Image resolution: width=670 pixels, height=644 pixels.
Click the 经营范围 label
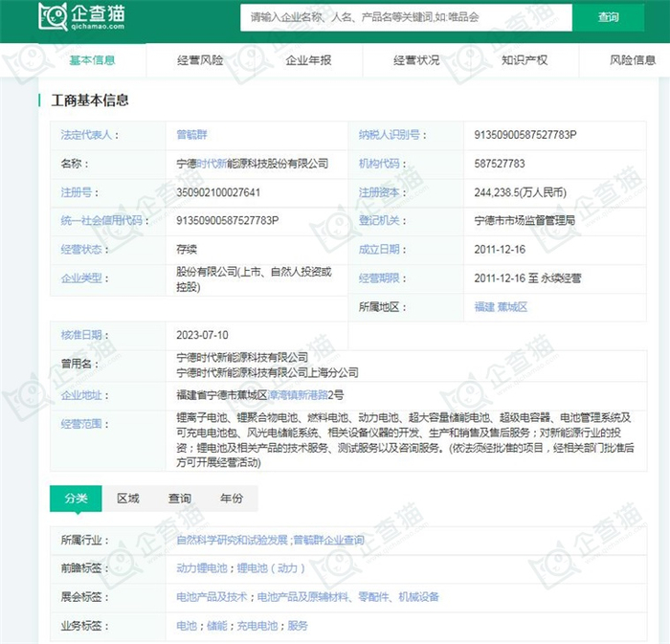click(81, 424)
